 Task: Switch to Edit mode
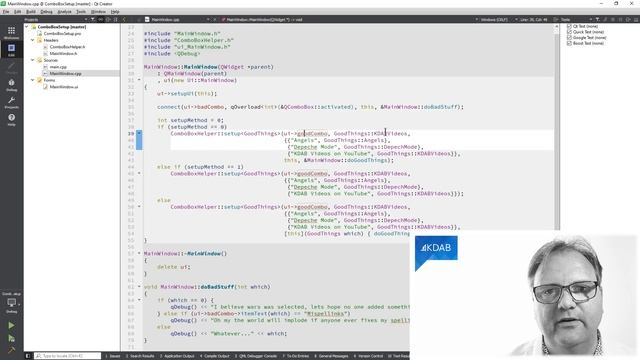[11, 50]
